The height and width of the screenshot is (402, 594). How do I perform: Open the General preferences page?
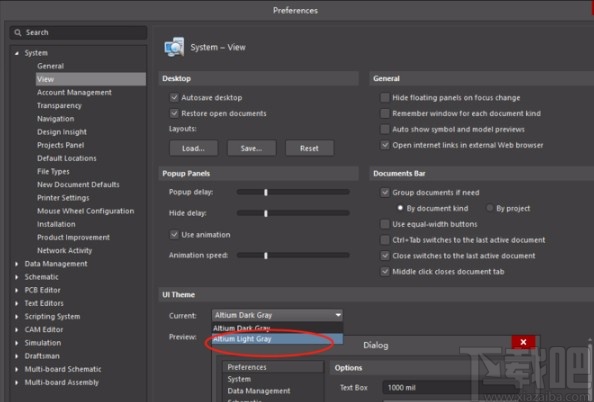click(x=50, y=66)
